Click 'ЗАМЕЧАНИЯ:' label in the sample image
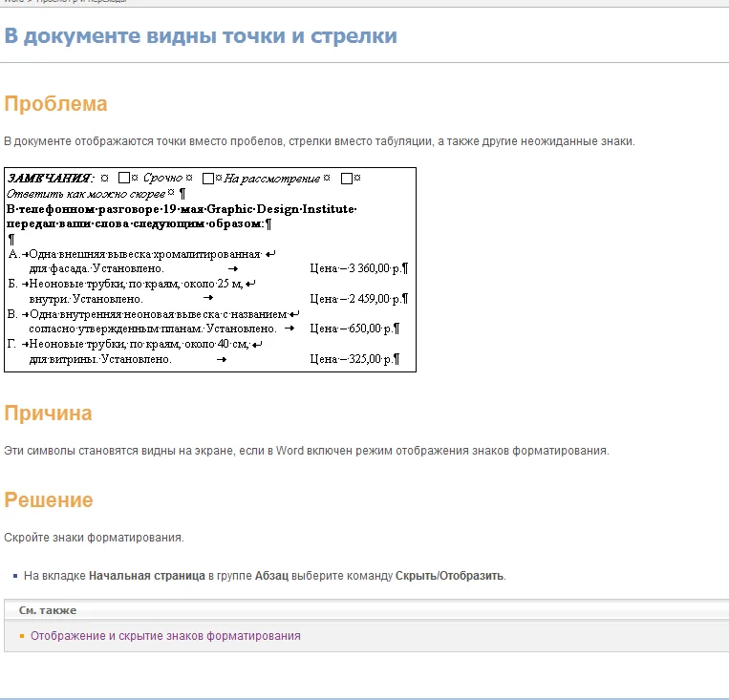The height and width of the screenshot is (700, 729). click(x=52, y=178)
